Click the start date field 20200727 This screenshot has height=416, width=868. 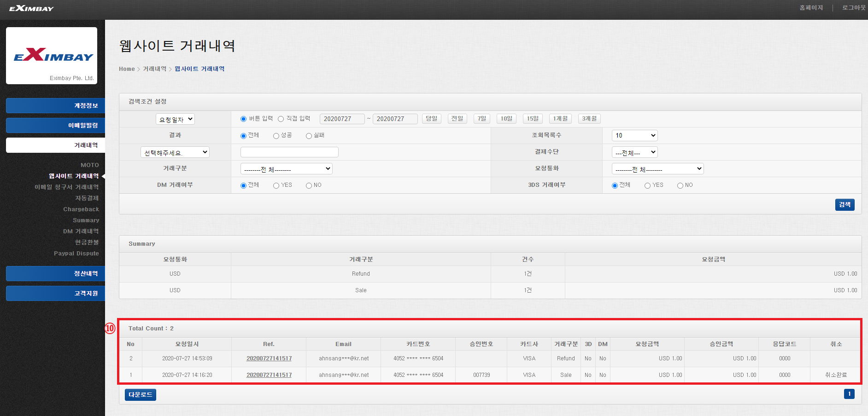[342, 119]
